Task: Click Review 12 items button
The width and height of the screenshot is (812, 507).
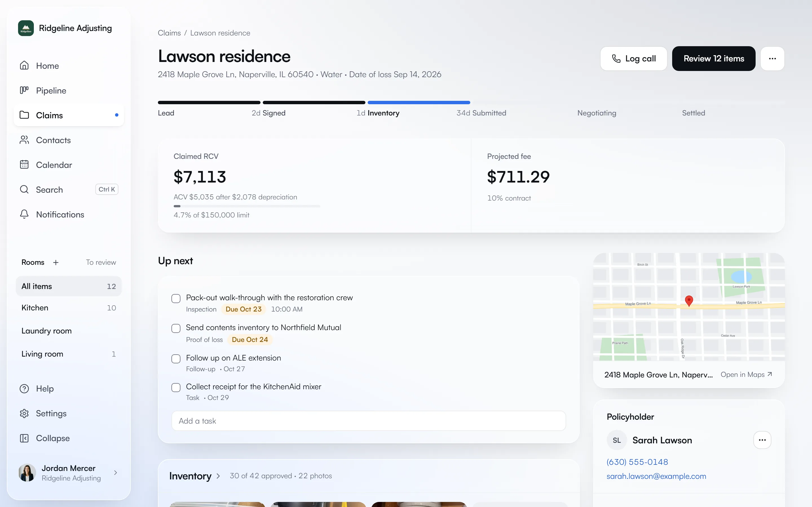Action: pos(714,59)
